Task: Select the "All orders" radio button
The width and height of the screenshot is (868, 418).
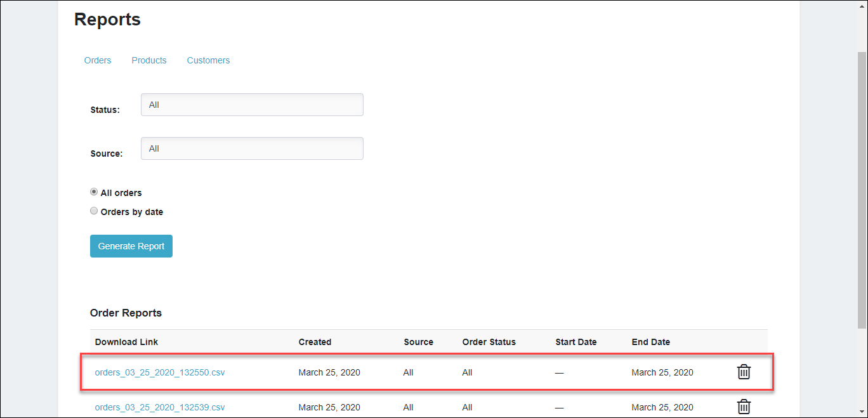Action: 93,192
